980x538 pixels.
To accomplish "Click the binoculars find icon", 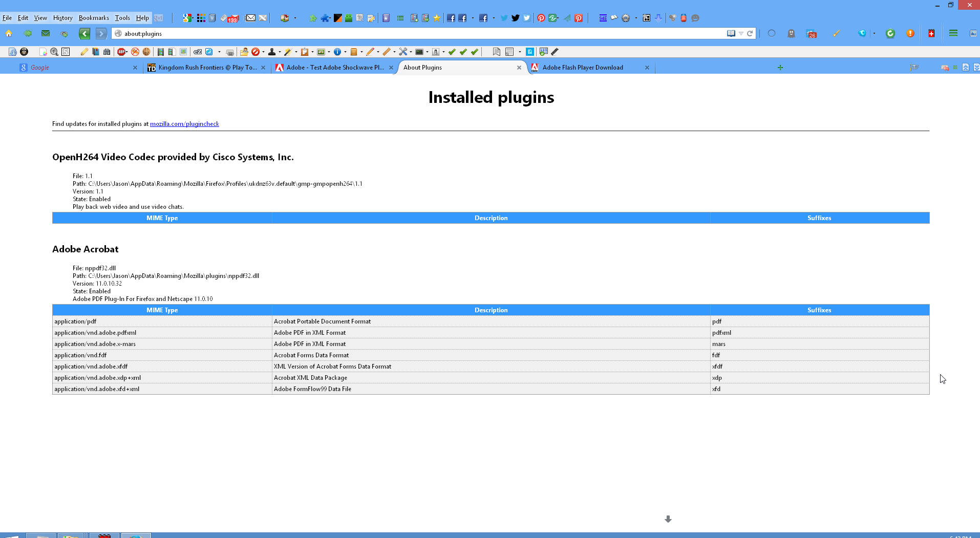I will (106, 52).
